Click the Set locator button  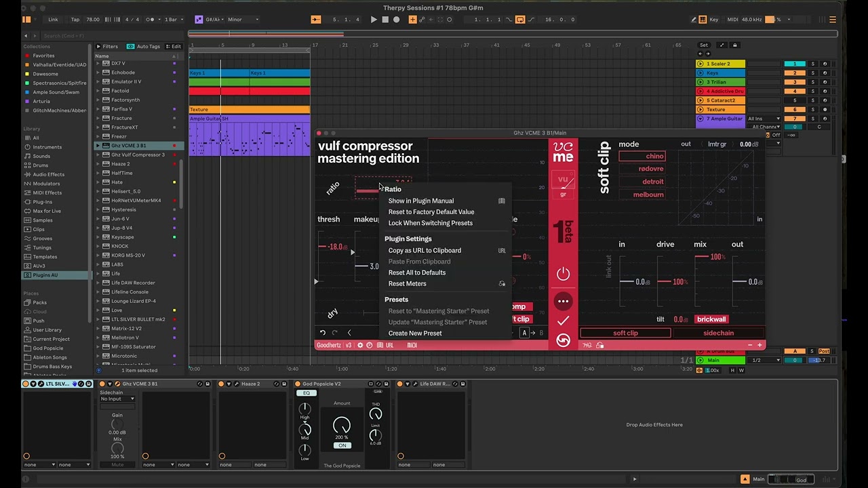pyautogui.click(x=704, y=45)
